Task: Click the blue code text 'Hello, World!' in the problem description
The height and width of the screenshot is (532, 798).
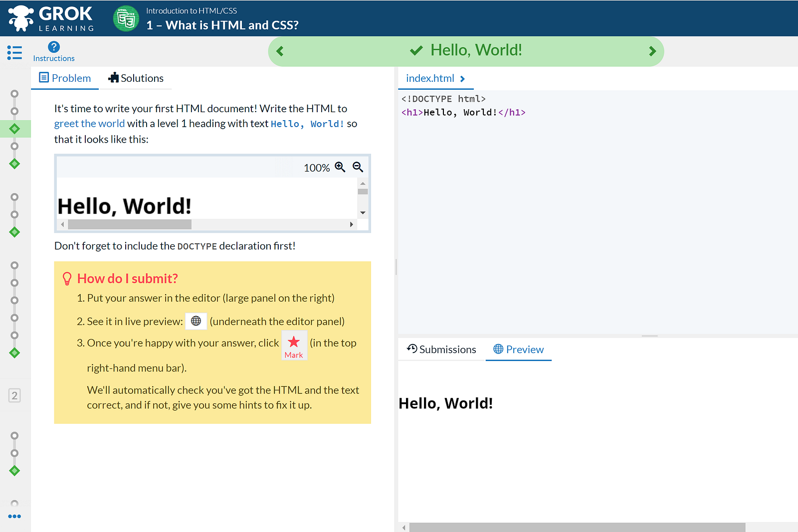Action: [307, 124]
